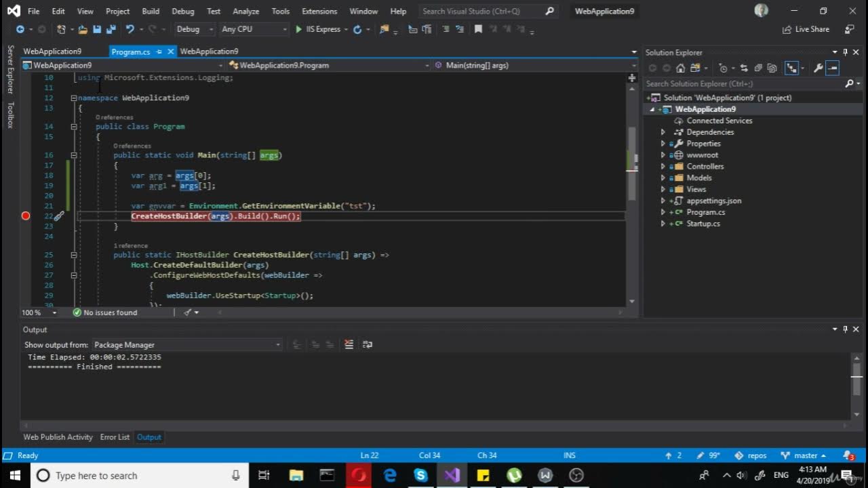Screen dimensions: 868x488
Task: Collapse all nodes in Solution Explorer toolbar
Action: pyautogui.click(x=758, y=68)
